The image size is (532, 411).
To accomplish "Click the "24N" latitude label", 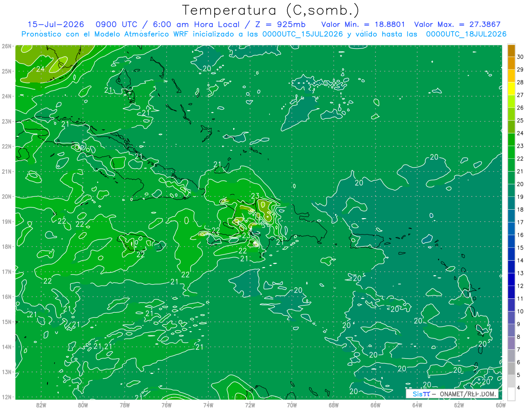I will tap(7, 96).
